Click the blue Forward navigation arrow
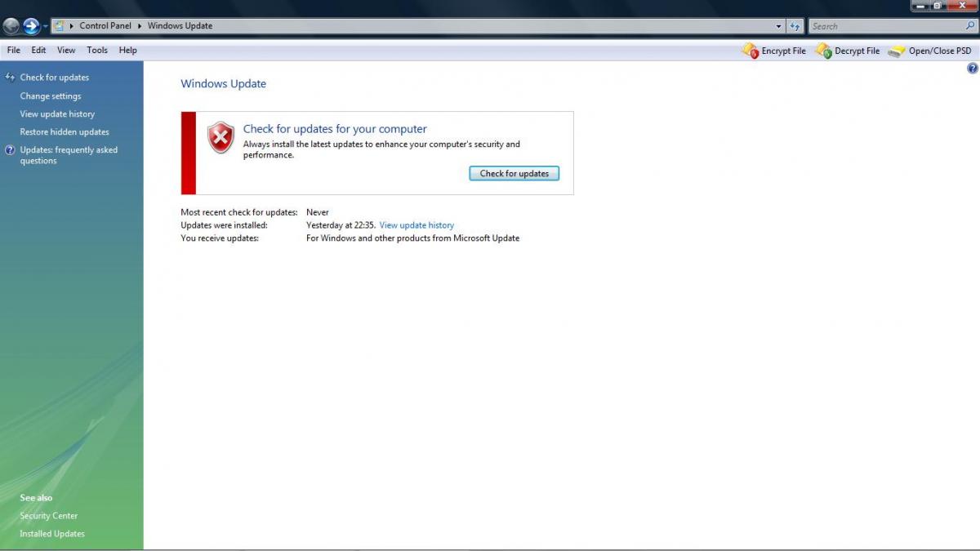This screenshot has height=551, width=980. coord(31,26)
